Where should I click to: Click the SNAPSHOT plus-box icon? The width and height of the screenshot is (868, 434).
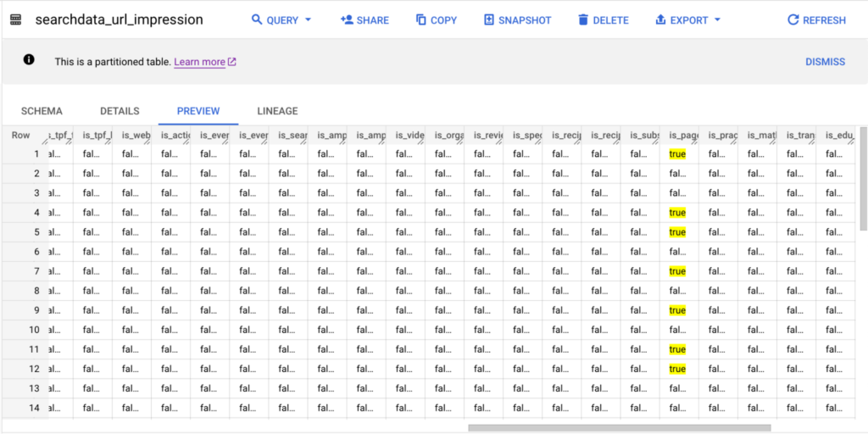pyautogui.click(x=489, y=20)
